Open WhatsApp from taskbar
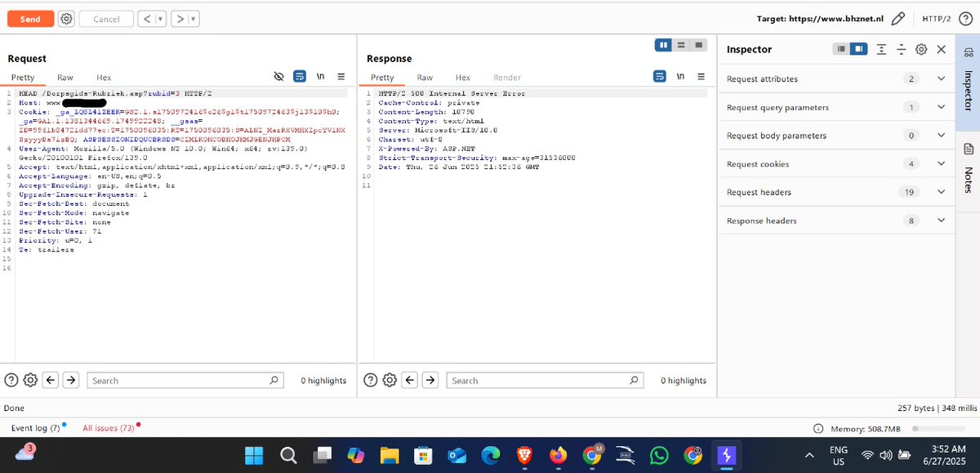The width and height of the screenshot is (980, 473). click(659, 455)
